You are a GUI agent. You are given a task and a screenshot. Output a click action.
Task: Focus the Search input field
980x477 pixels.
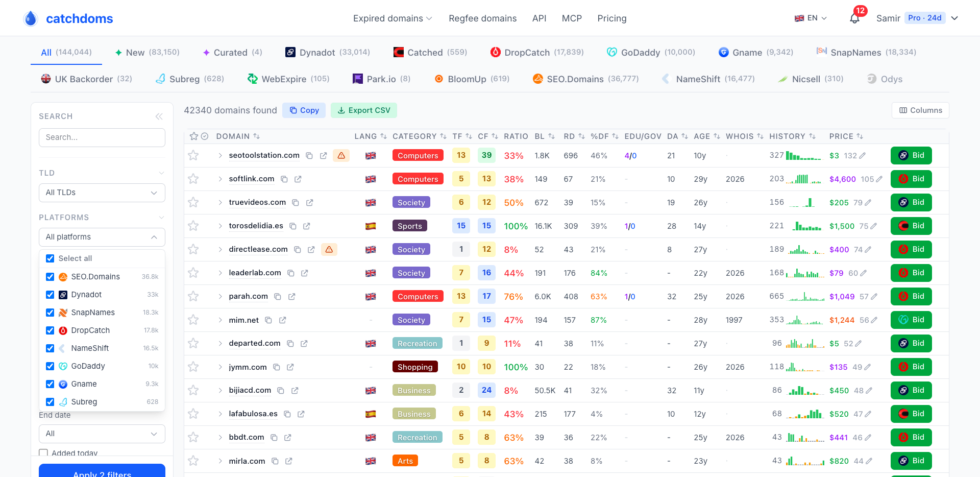point(102,137)
